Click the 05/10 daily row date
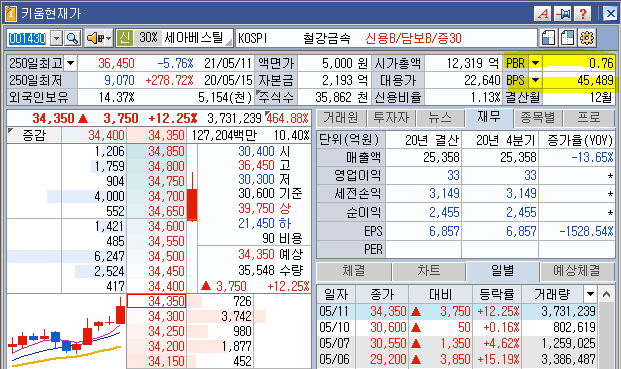This screenshot has width=621, height=369. [334, 327]
